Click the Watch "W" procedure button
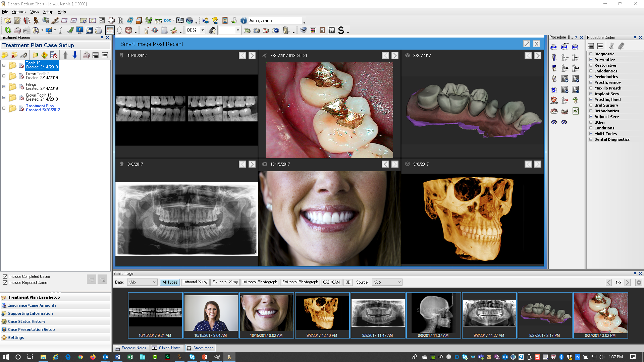Image resolution: width=644 pixels, height=362 pixels. coord(576,111)
